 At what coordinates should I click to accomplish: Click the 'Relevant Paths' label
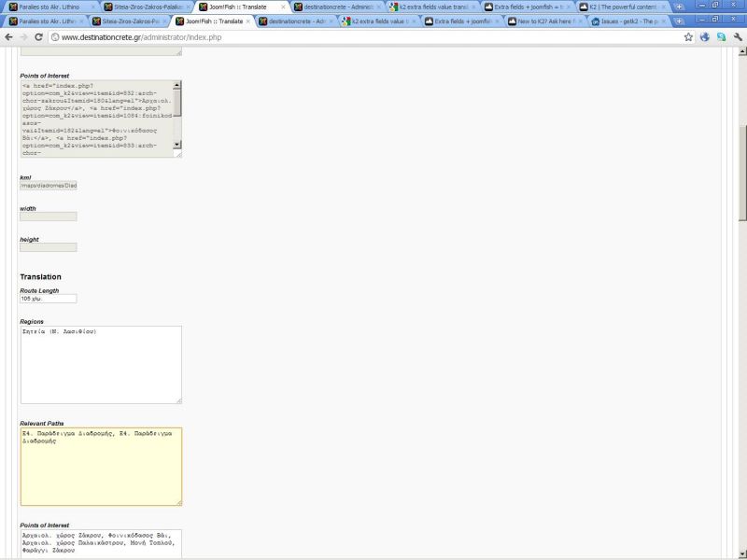tap(41, 424)
